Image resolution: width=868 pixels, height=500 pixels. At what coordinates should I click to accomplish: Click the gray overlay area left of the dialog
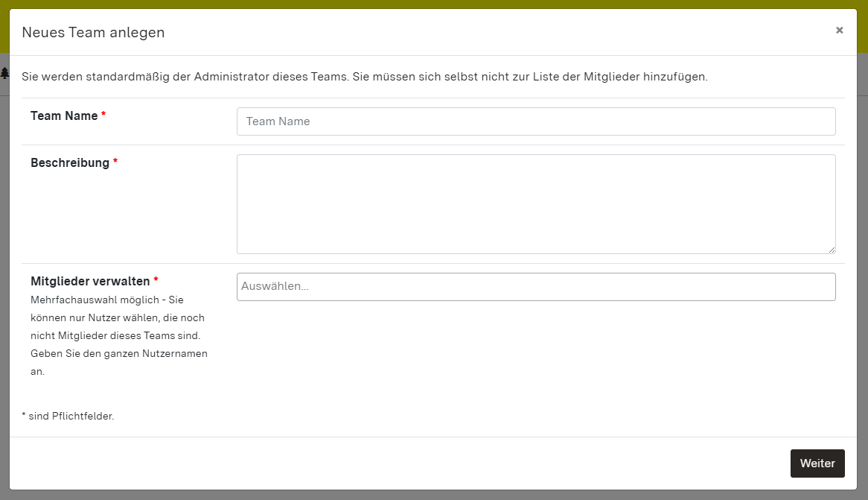click(x=3, y=298)
